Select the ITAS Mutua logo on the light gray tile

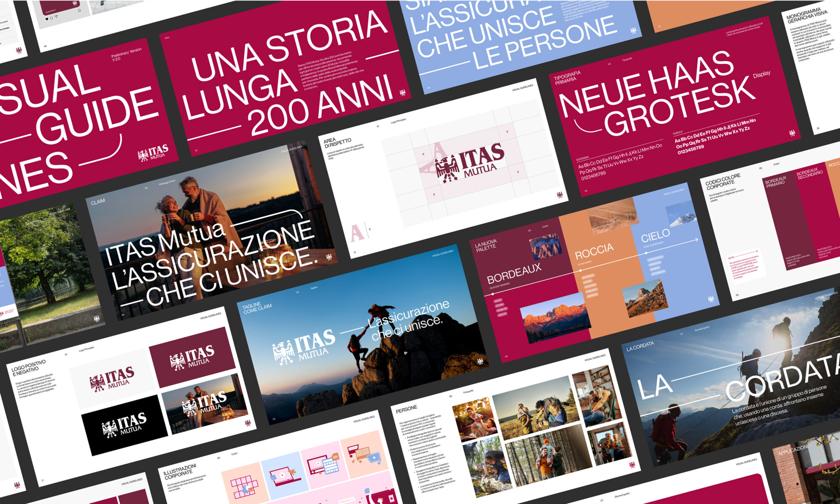coord(112,379)
